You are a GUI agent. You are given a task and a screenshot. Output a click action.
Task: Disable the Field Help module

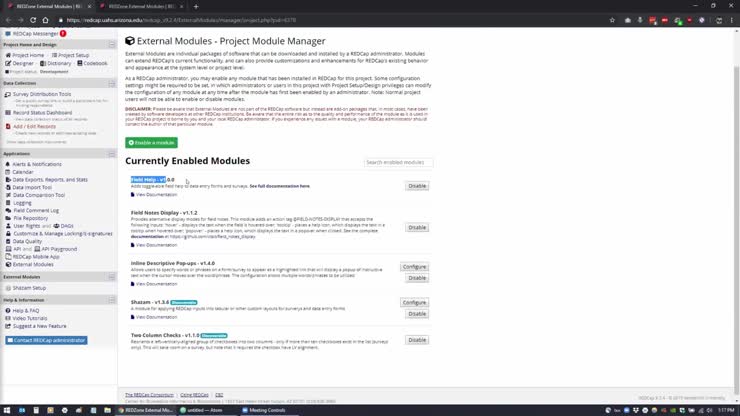click(417, 185)
